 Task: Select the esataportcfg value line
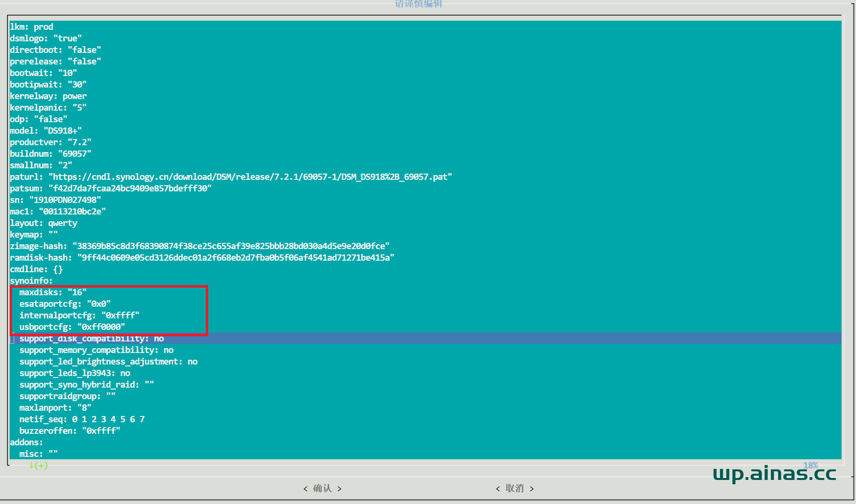click(65, 304)
